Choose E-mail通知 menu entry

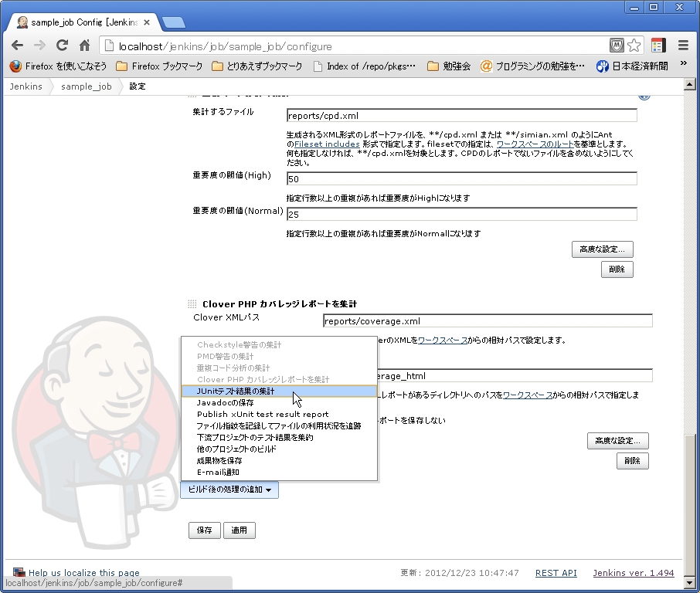pos(279,473)
